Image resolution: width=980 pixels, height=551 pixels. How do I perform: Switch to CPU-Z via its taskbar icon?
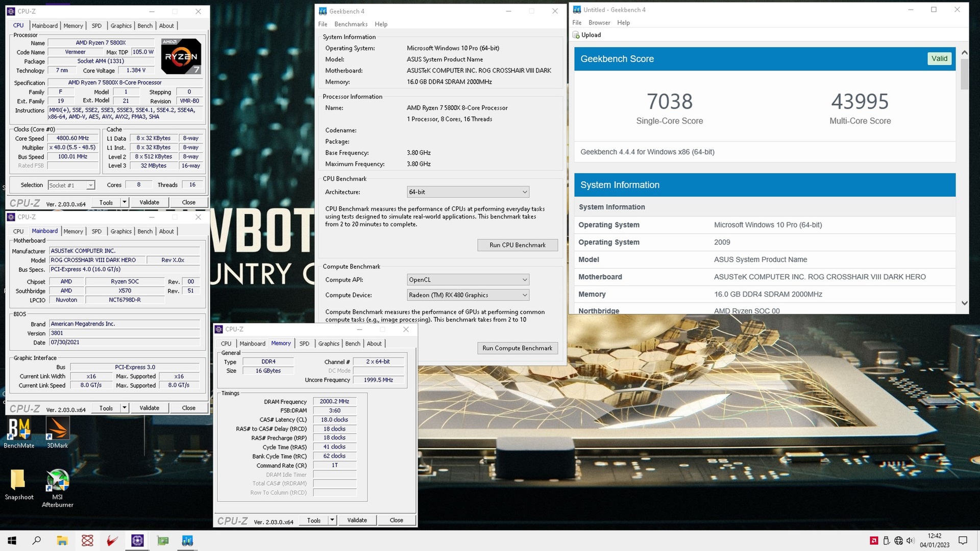(137, 540)
